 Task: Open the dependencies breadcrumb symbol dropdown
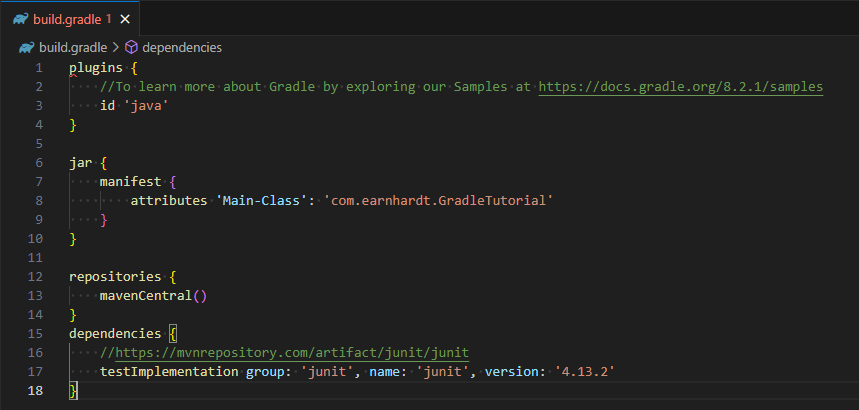[x=182, y=48]
